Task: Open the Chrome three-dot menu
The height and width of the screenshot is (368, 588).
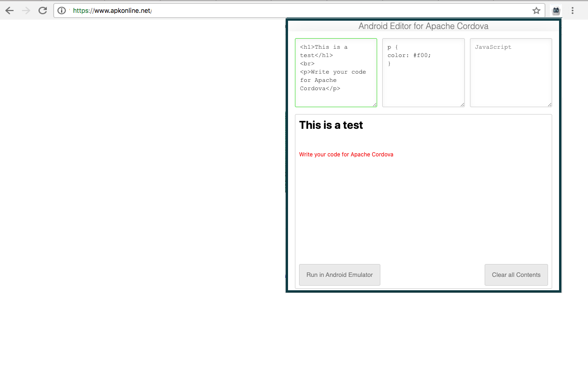Action: 572,11
